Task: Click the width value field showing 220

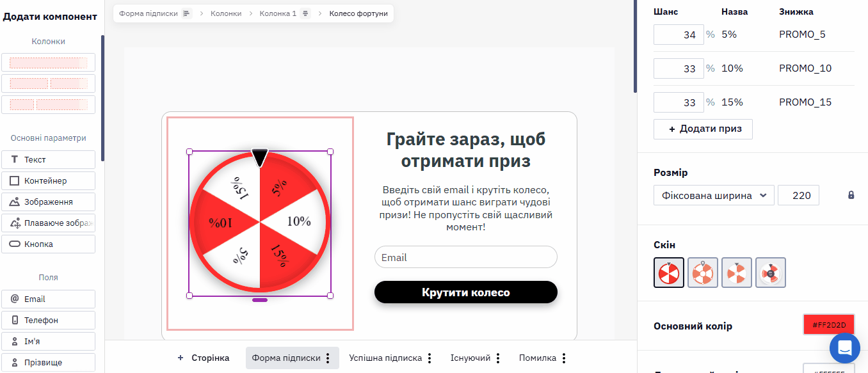Action: pyautogui.click(x=798, y=195)
